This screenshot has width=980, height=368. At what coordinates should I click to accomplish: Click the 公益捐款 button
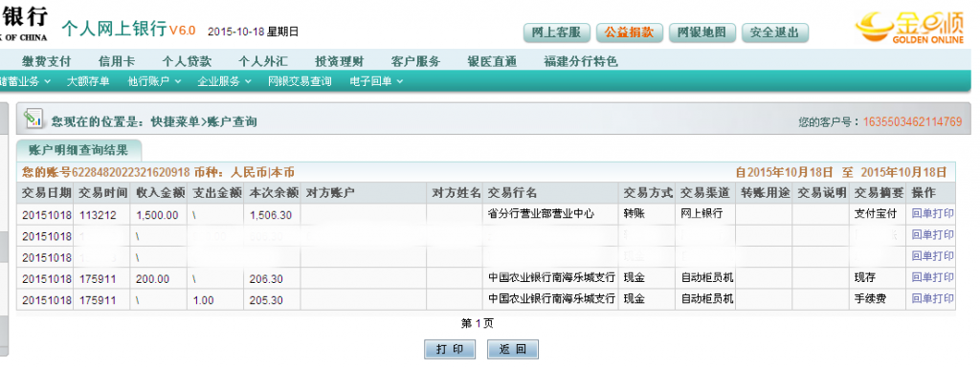click(x=629, y=33)
